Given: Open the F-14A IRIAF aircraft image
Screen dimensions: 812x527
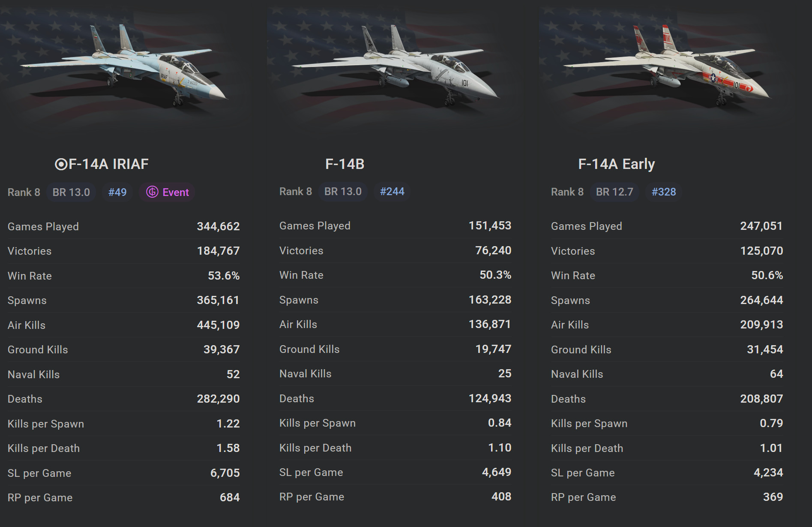Looking at the screenshot, I should click(x=124, y=66).
